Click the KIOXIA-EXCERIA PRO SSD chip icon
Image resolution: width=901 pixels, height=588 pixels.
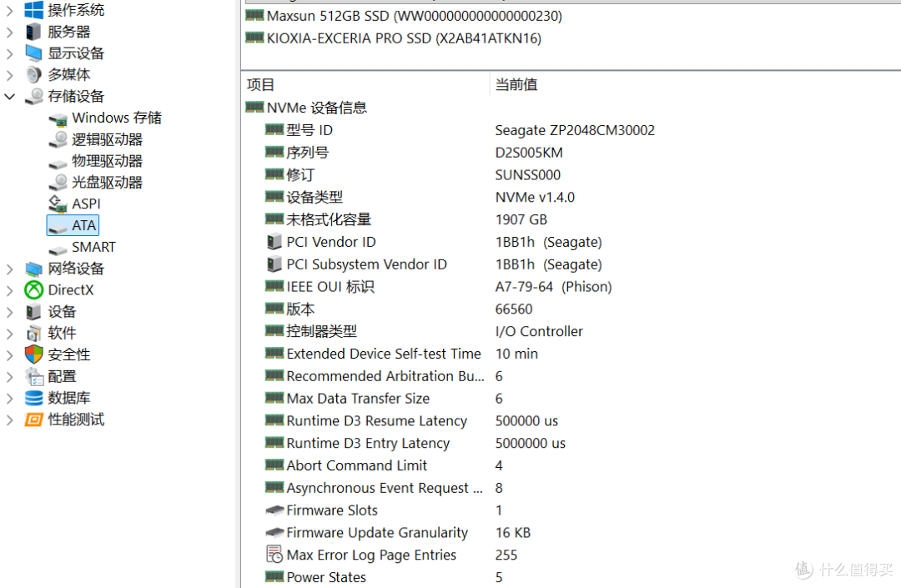tap(254, 38)
